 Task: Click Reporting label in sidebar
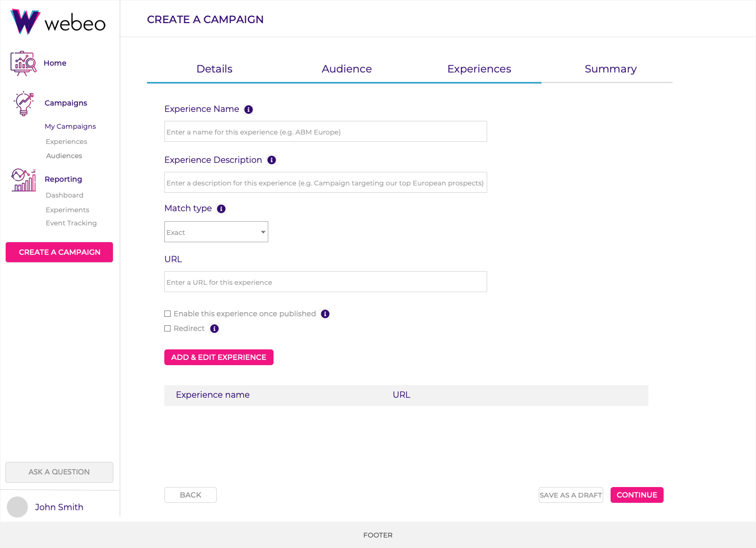[x=64, y=179]
